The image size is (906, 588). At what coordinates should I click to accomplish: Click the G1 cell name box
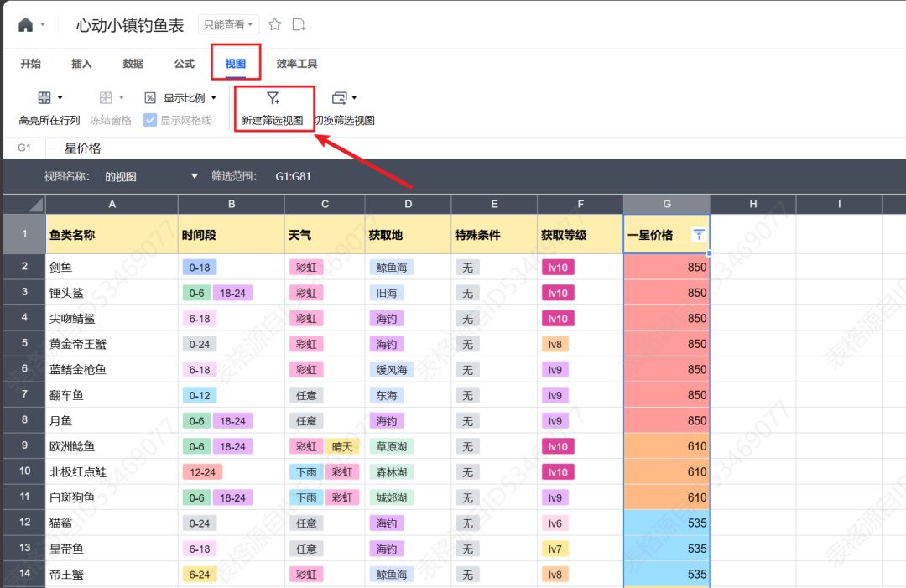point(24,148)
